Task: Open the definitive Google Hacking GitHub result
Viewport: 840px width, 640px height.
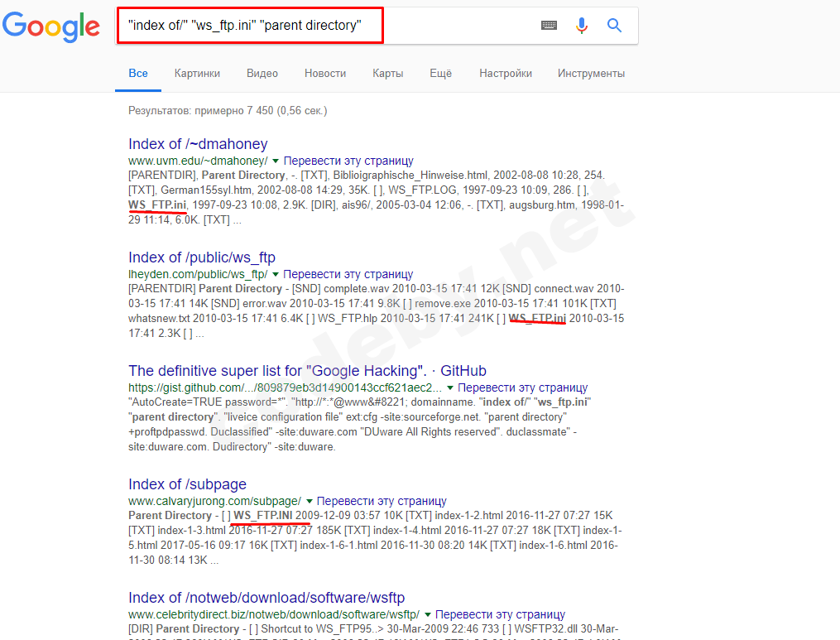Action: click(x=307, y=371)
